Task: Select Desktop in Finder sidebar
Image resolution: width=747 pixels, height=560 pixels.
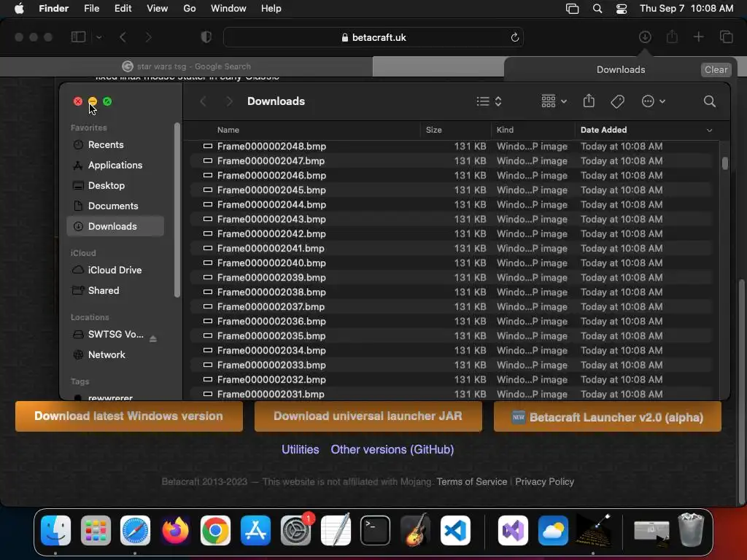Action: coord(115,186)
